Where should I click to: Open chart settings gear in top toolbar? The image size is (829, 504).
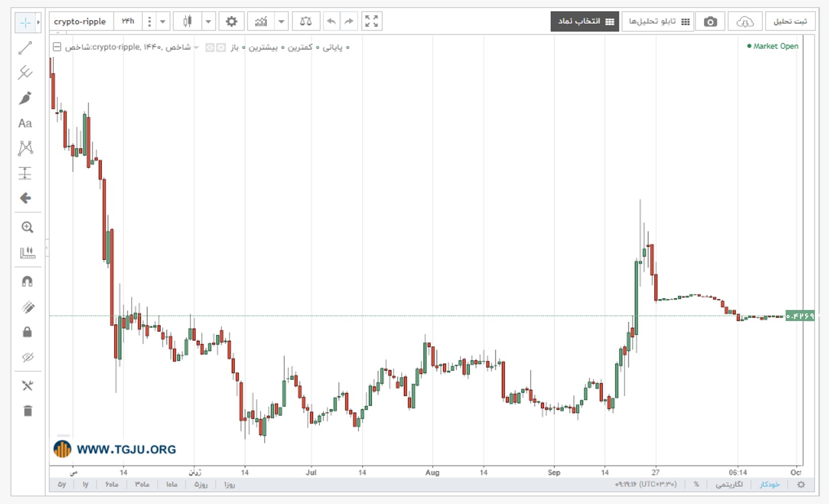point(231,21)
